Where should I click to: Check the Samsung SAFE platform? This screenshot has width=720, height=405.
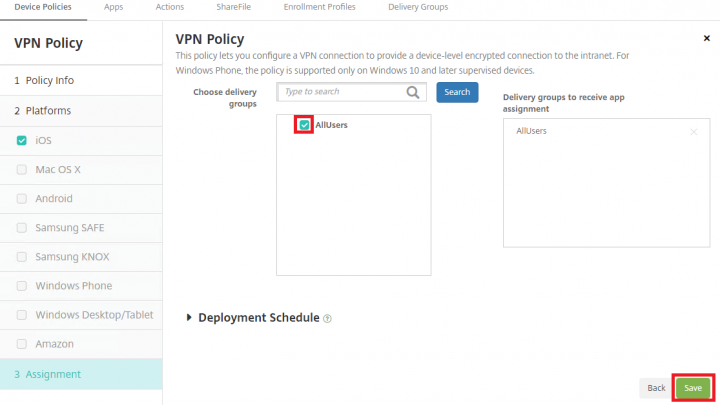22,228
